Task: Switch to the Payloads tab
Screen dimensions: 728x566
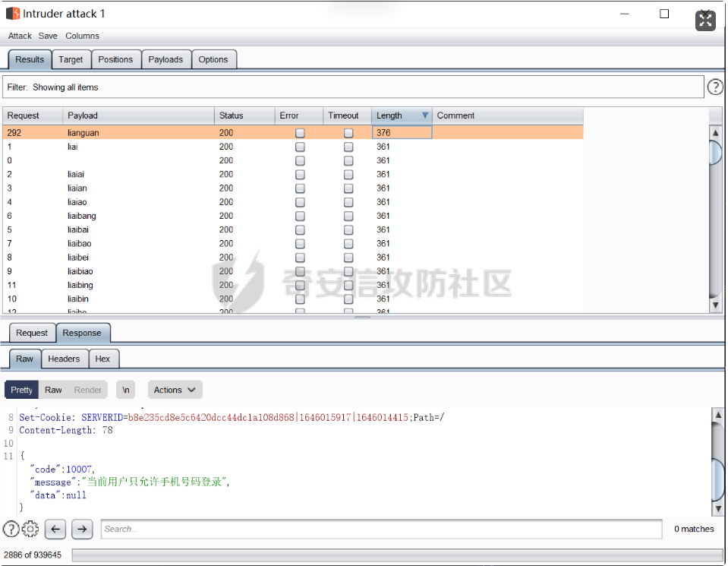Action: 165,59
